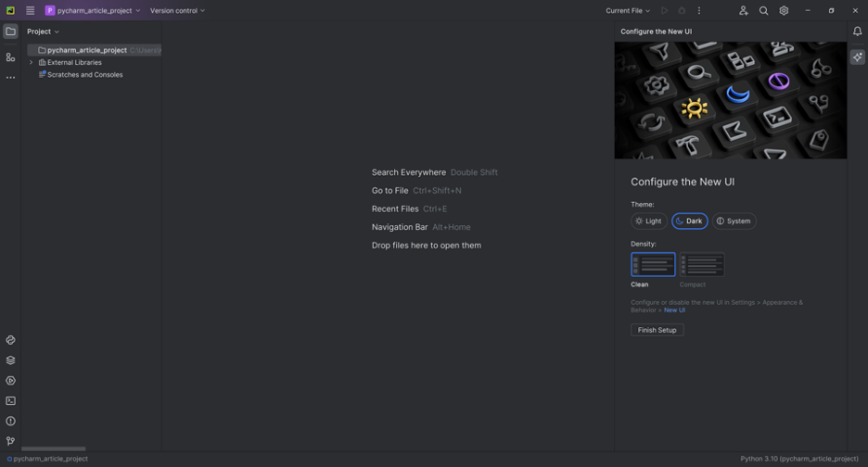Click the Search Everywhere magnifier icon
Image resolution: width=868 pixels, height=467 pixels.
click(763, 10)
